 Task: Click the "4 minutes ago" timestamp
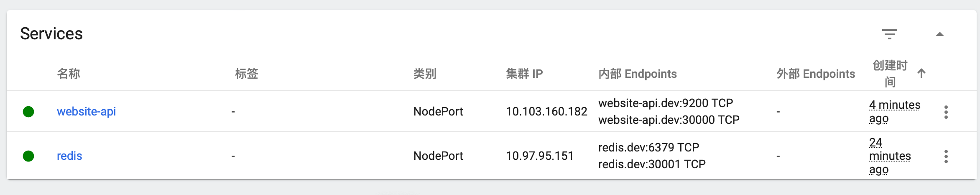coord(894,112)
